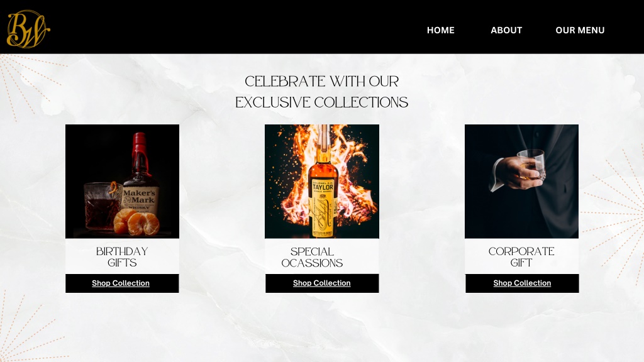Click the SPECIAL OCASSIONS title

pyautogui.click(x=312, y=257)
